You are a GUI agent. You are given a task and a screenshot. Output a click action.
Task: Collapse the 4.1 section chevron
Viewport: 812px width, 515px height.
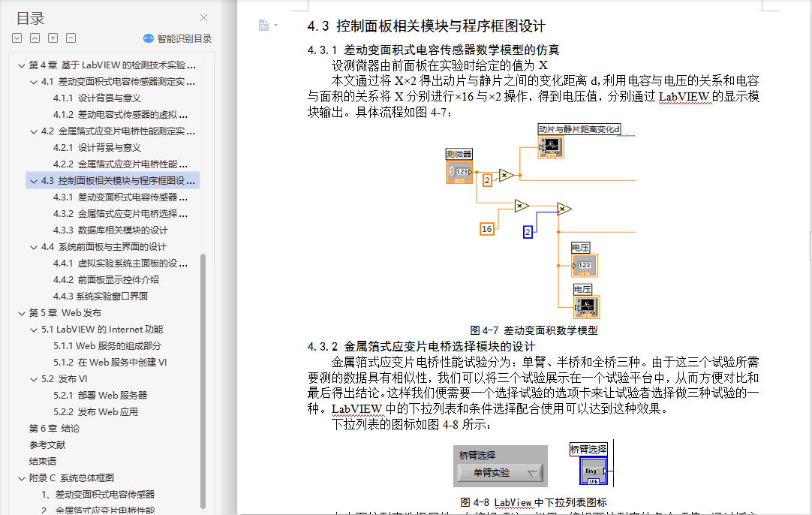(x=34, y=82)
